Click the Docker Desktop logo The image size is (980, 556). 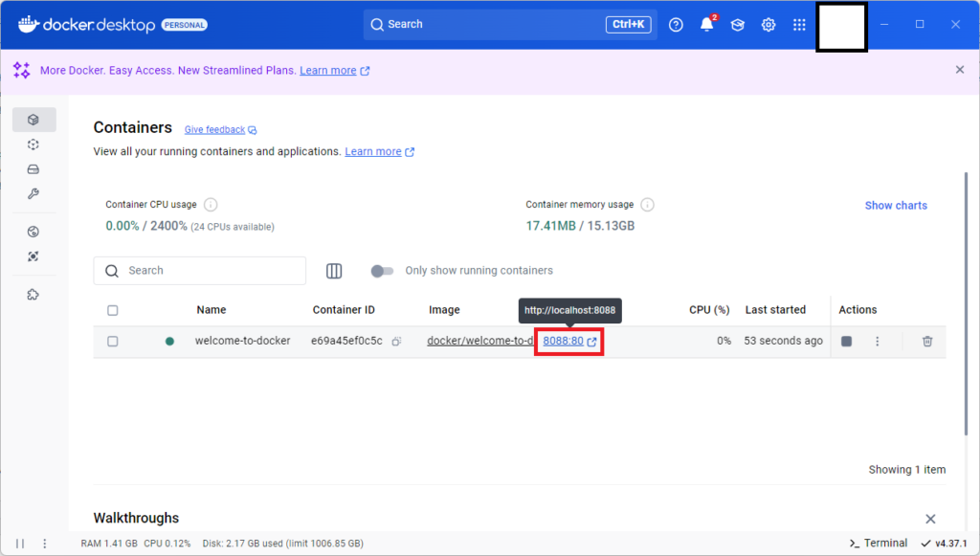pos(86,25)
